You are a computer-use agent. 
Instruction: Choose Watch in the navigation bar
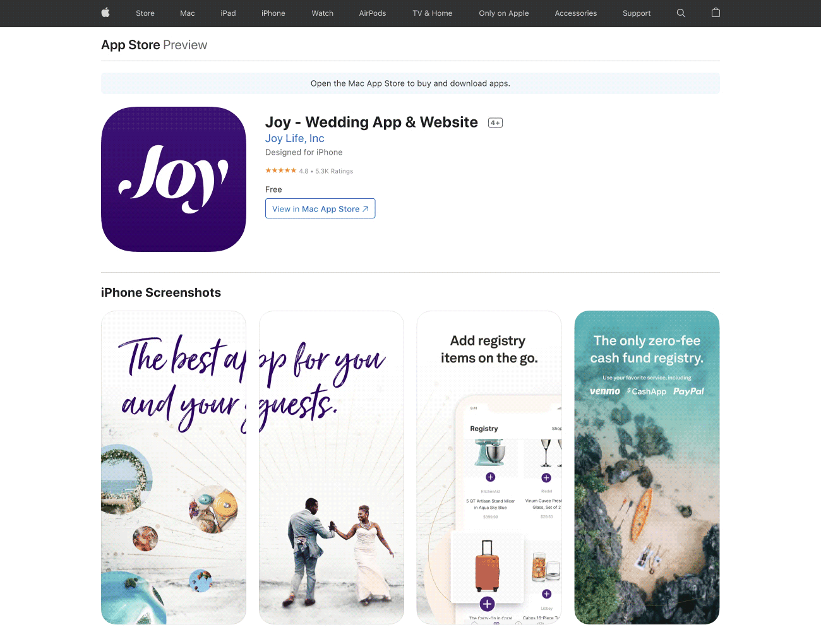pos(322,13)
